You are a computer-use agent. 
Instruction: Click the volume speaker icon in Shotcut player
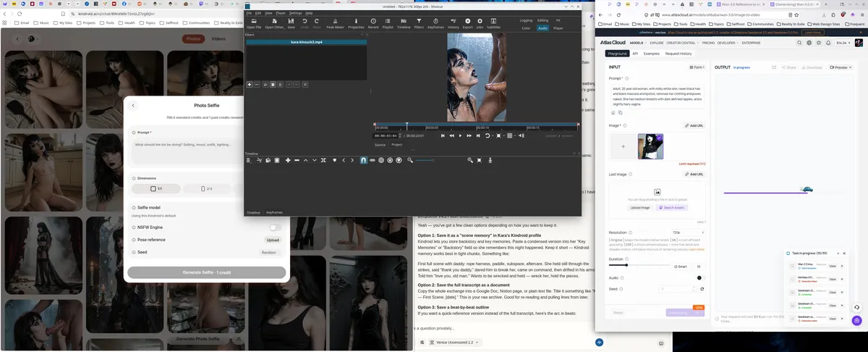coord(522,135)
